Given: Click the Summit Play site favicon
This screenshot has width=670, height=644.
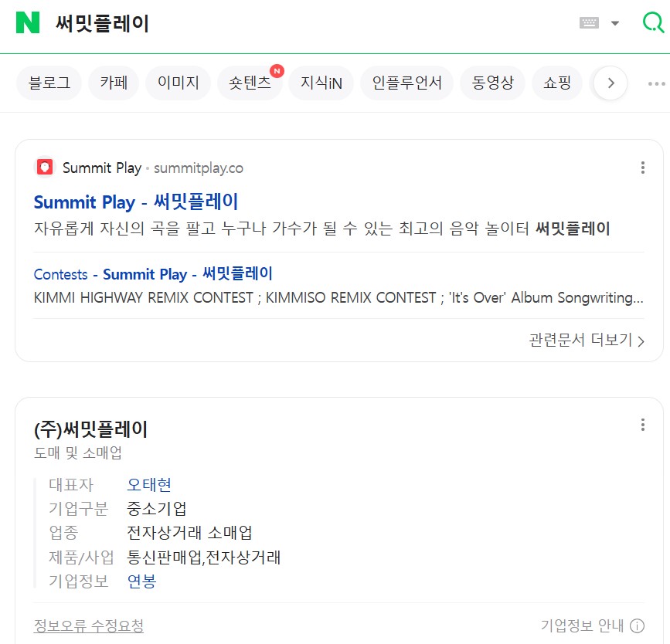Looking at the screenshot, I should pyautogui.click(x=43, y=166).
